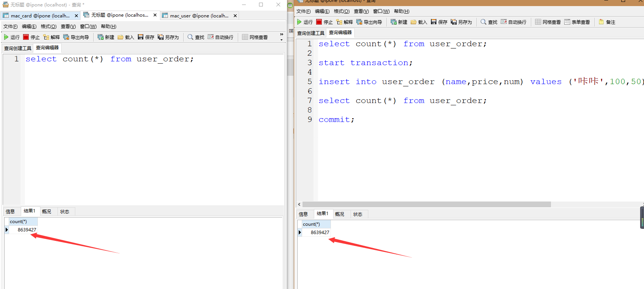Click 'start transaction;' line in right editor
This screenshot has height=289, width=644.
pyautogui.click(x=365, y=63)
